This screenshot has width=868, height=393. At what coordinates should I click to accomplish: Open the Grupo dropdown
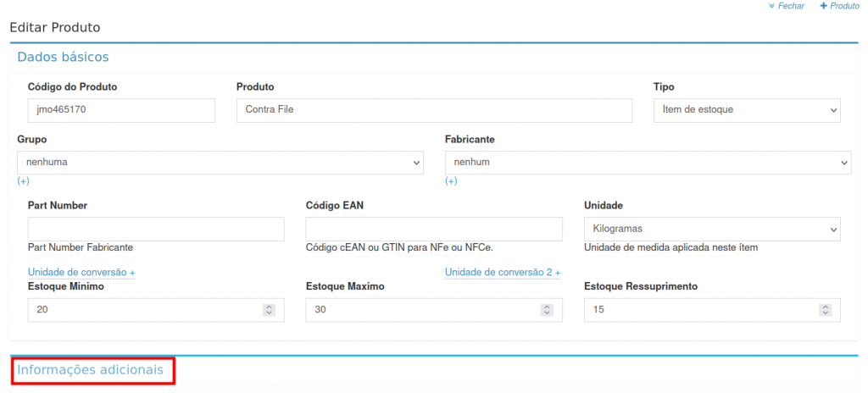click(x=220, y=163)
